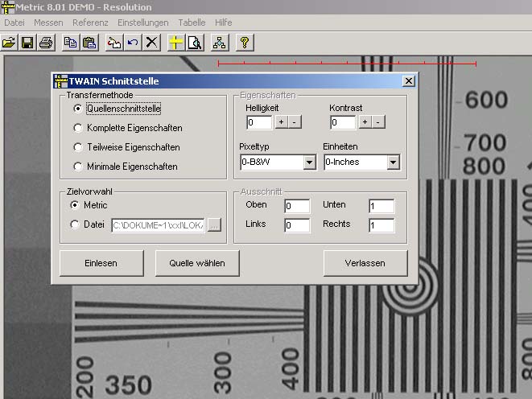Open the Datei menu
Image resolution: width=532 pixels, height=399 pixels.
coord(14,23)
